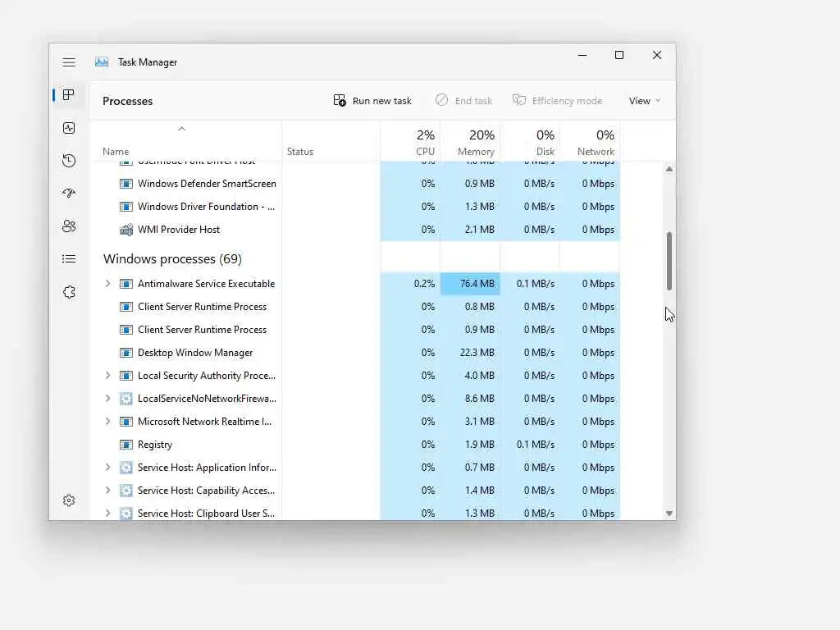Sort by the Network column header
The image size is (840, 630).
(x=590, y=142)
